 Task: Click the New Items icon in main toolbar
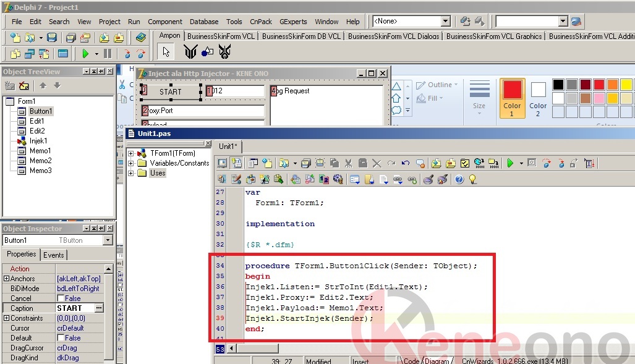point(15,38)
